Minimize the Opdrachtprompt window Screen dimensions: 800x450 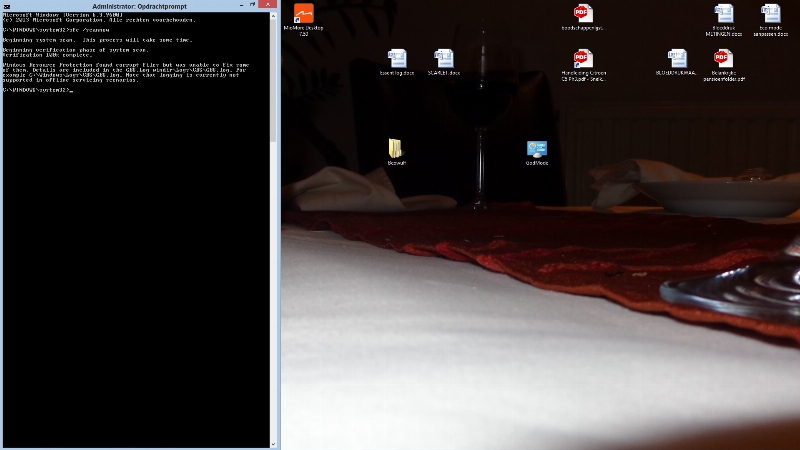click(241, 5)
